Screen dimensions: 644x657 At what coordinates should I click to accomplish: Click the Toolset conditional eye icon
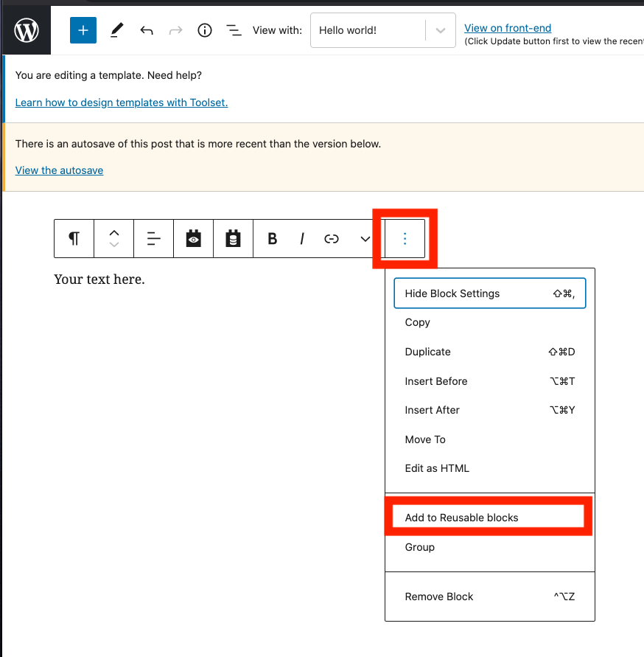click(194, 238)
